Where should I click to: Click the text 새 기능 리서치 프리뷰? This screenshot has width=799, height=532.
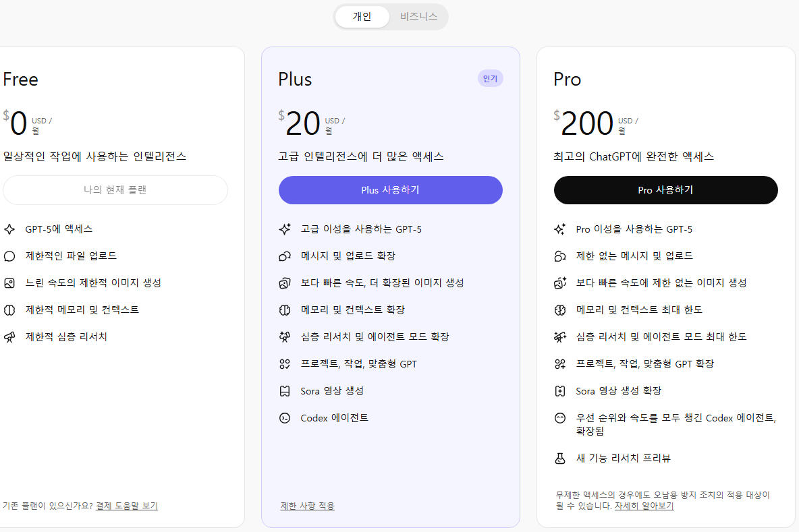623,459
